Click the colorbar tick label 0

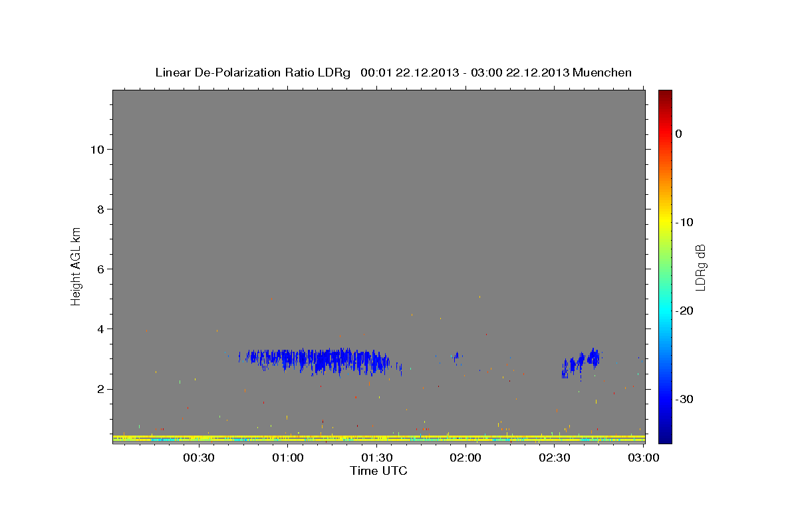(x=679, y=134)
